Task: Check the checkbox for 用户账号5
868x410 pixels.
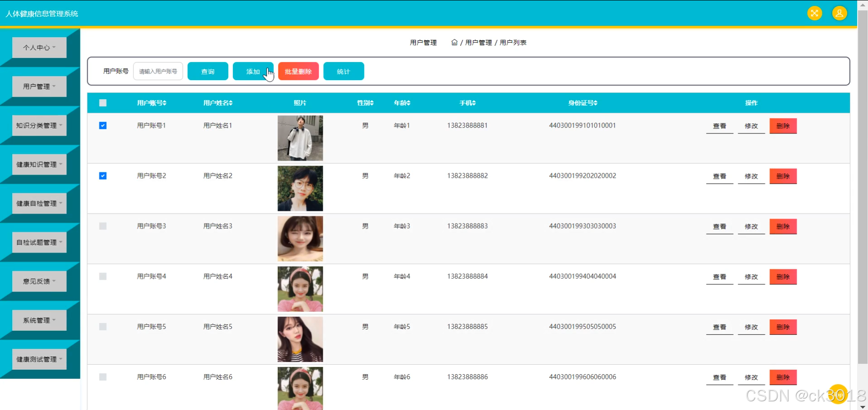Action: click(x=103, y=326)
